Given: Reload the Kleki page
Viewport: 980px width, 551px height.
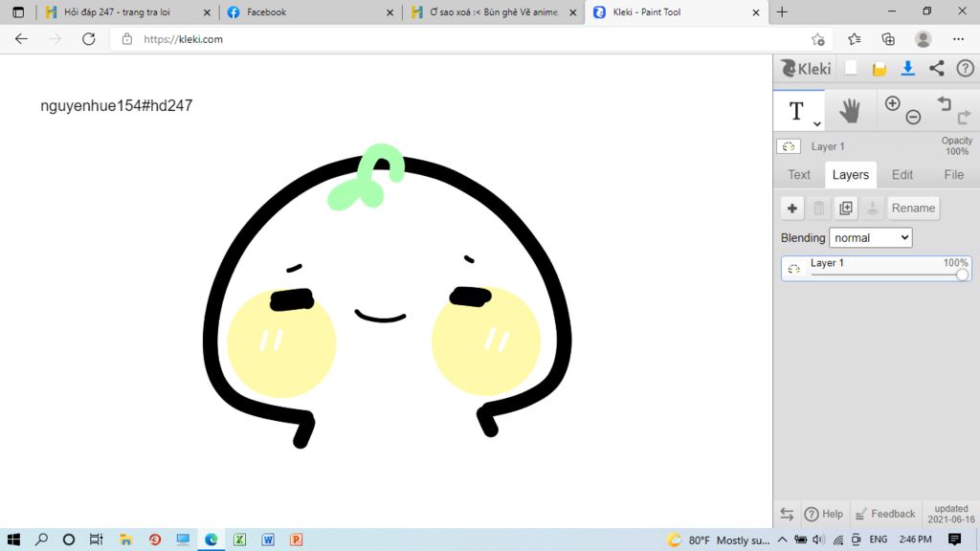Looking at the screenshot, I should point(89,38).
